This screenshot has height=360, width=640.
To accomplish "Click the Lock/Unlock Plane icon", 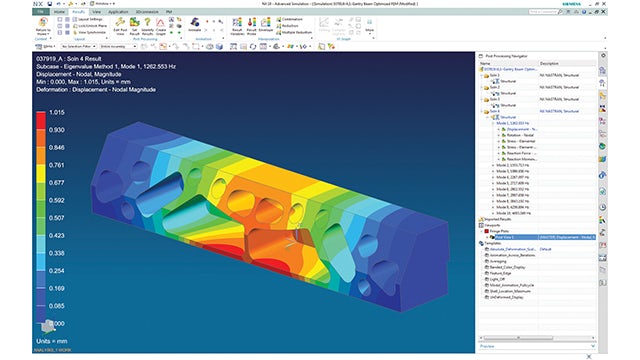I will [x=75, y=26].
